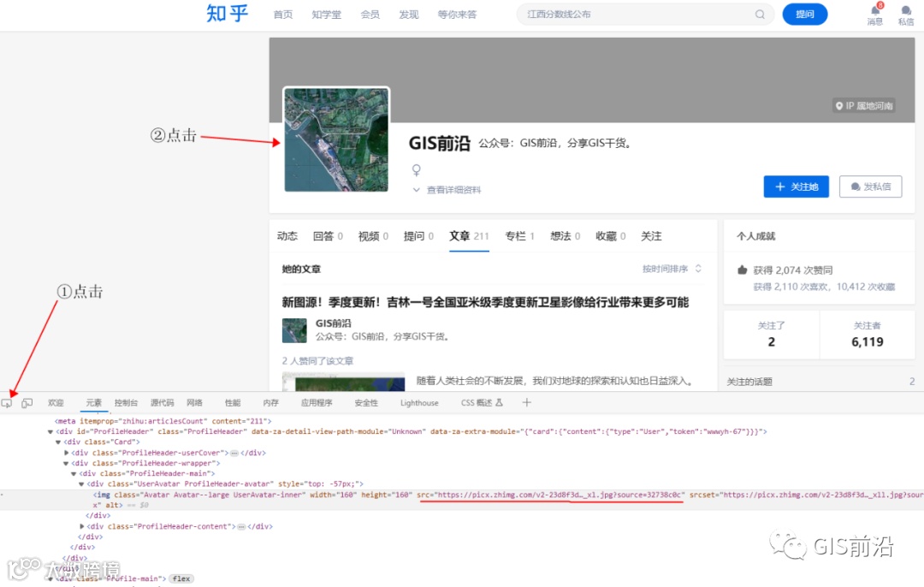Viewport: 924px width, 587px height.
Task: Click the thumbs-up icon in achievements
Action: coord(743,270)
